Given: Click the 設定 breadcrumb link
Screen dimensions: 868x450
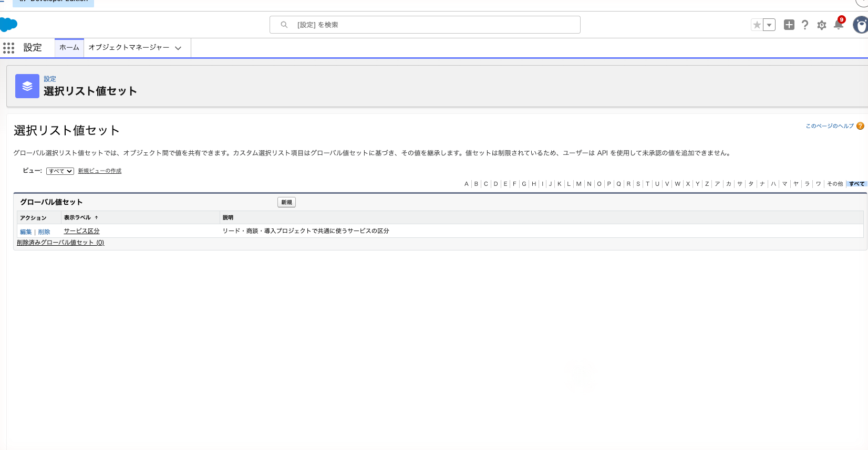Looking at the screenshot, I should [50, 79].
